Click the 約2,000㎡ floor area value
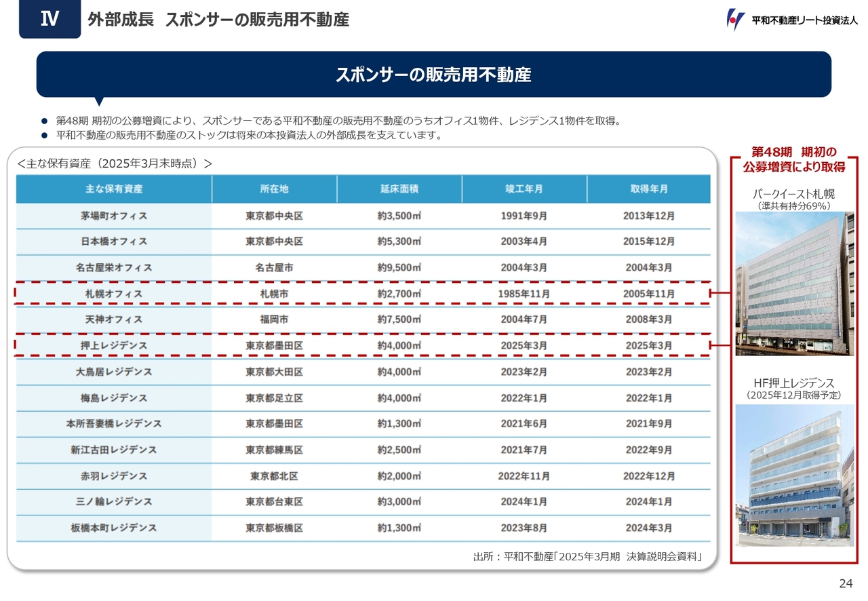 point(399,476)
